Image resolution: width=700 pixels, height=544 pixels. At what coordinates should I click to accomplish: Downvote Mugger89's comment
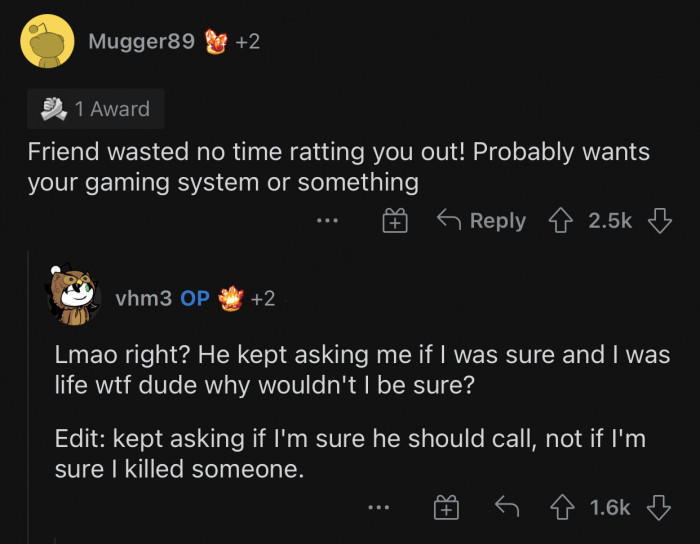pos(659,221)
